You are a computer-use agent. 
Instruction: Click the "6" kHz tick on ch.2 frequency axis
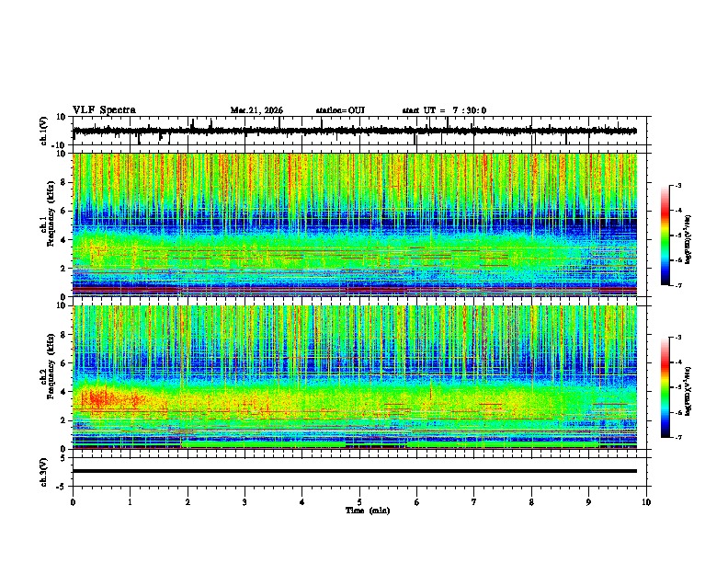click(x=64, y=362)
